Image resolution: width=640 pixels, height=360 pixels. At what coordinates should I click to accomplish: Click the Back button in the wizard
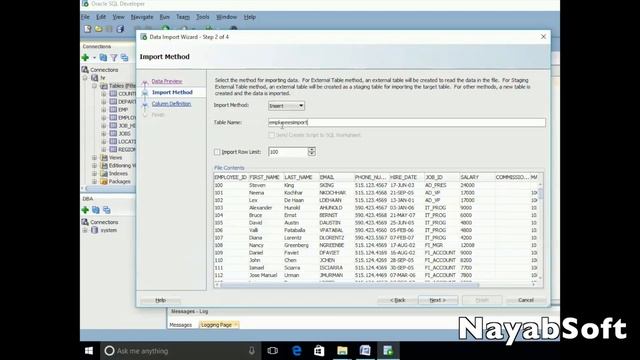point(398,300)
